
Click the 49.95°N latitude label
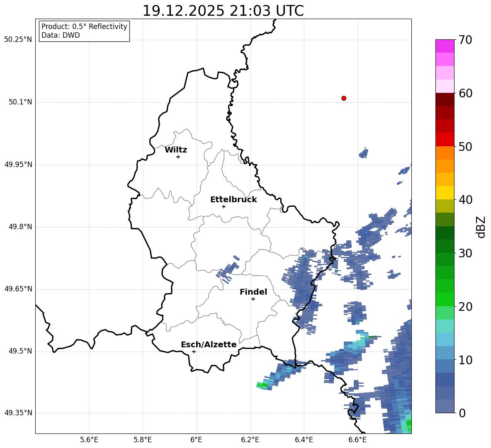coord(18,164)
